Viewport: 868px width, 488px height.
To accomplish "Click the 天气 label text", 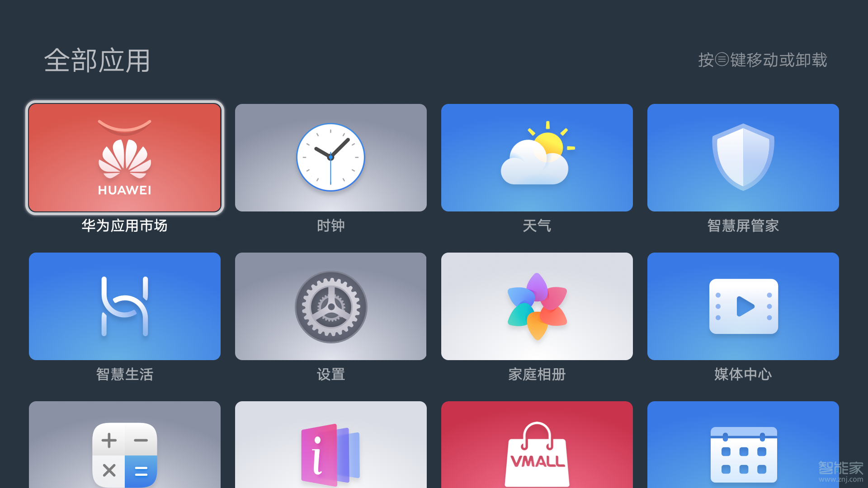I will pyautogui.click(x=537, y=225).
